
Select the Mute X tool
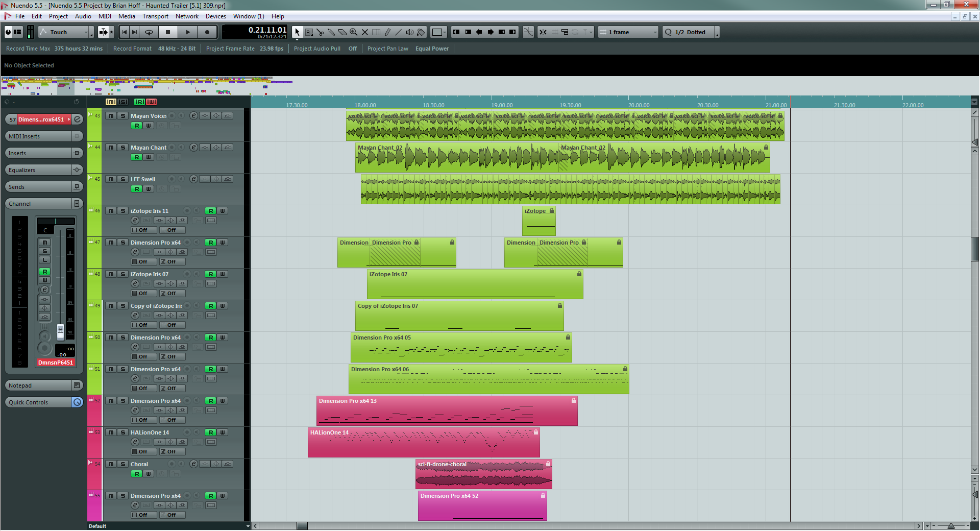click(x=365, y=32)
